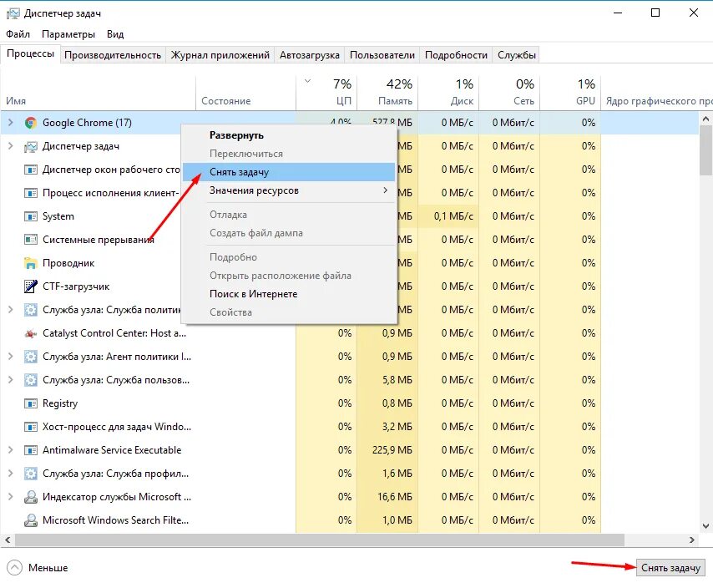
Task: Sort by the Диск column header
Action: point(448,93)
